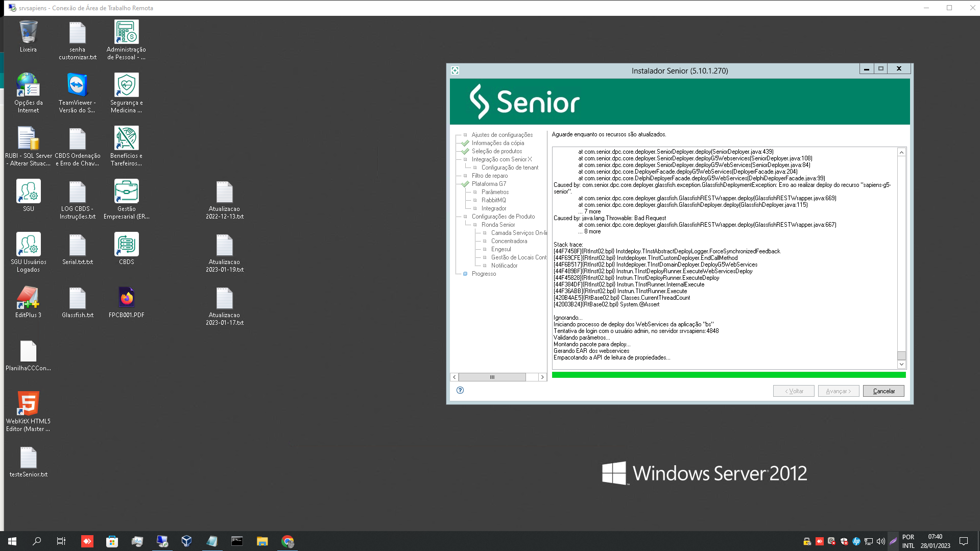Select Atualizacao 2023-01-17.txt file
The image size is (980, 551).
click(x=224, y=306)
